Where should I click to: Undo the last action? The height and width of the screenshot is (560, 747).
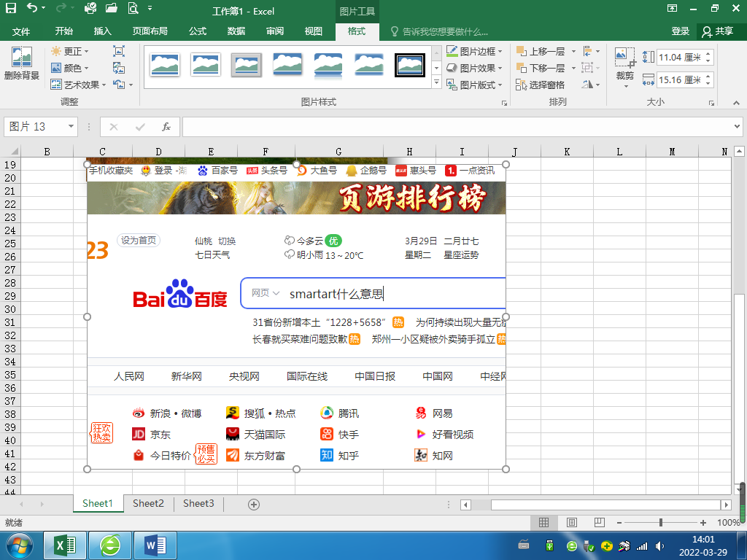pos(32,8)
